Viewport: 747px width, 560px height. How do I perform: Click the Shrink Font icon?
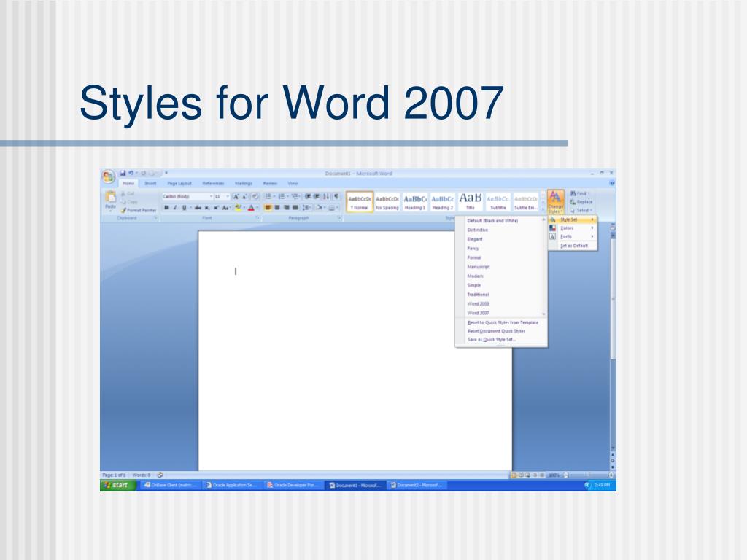point(244,197)
